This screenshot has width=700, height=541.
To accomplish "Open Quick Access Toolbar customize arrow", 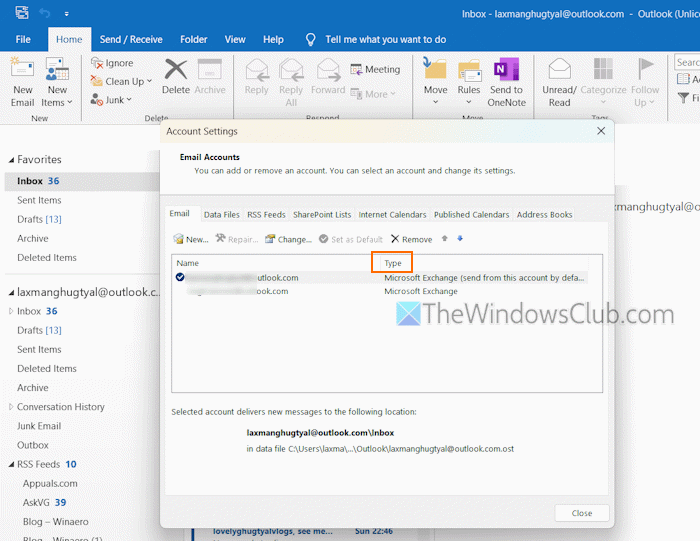I will (x=67, y=14).
